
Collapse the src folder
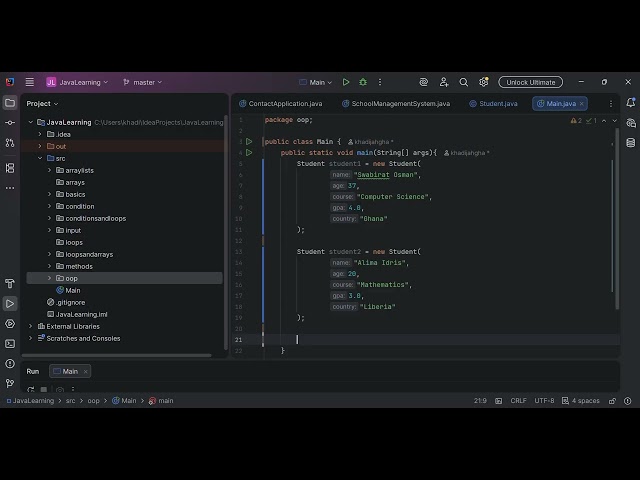pyautogui.click(x=40, y=158)
